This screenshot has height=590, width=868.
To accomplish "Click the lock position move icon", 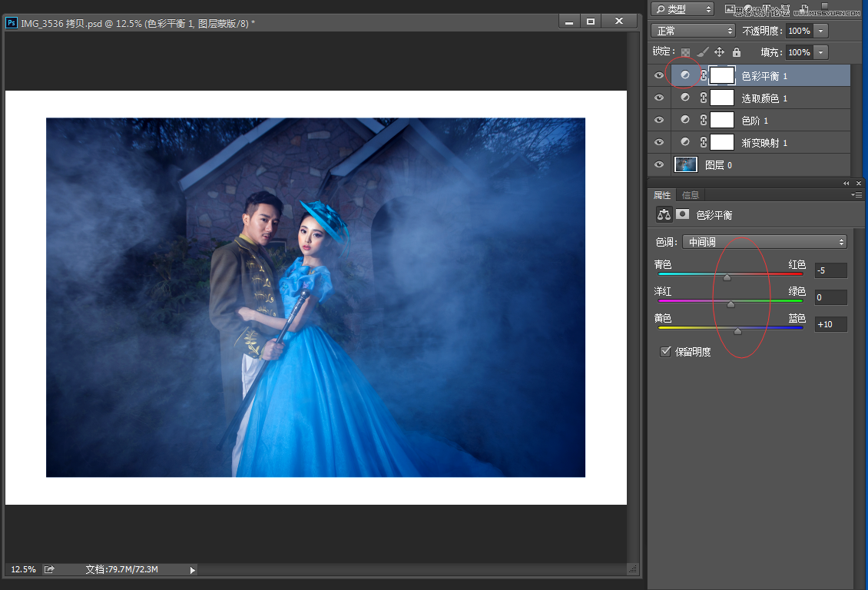I will (x=720, y=52).
